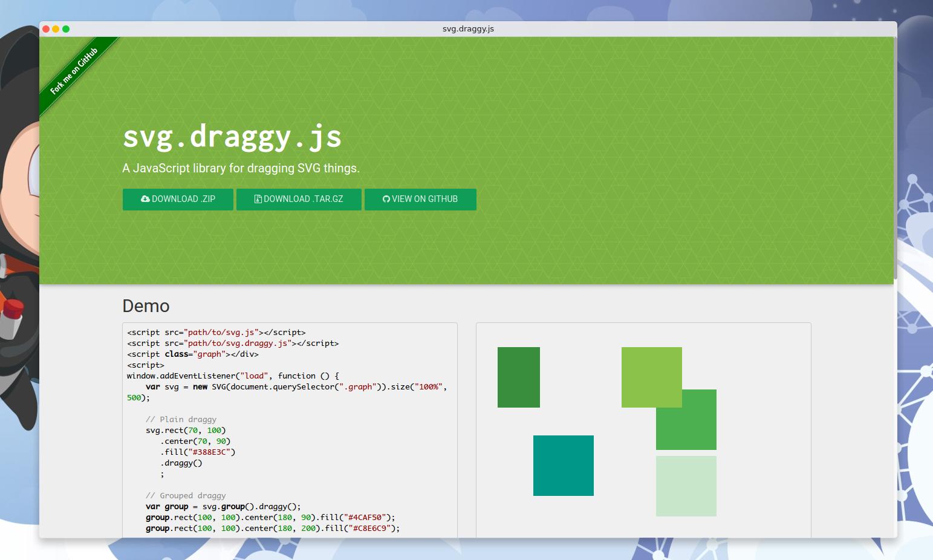The image size is (933, 560).
Task: Click the compressed-file icon on the TAR.GZ button
Action: (257, 199)
